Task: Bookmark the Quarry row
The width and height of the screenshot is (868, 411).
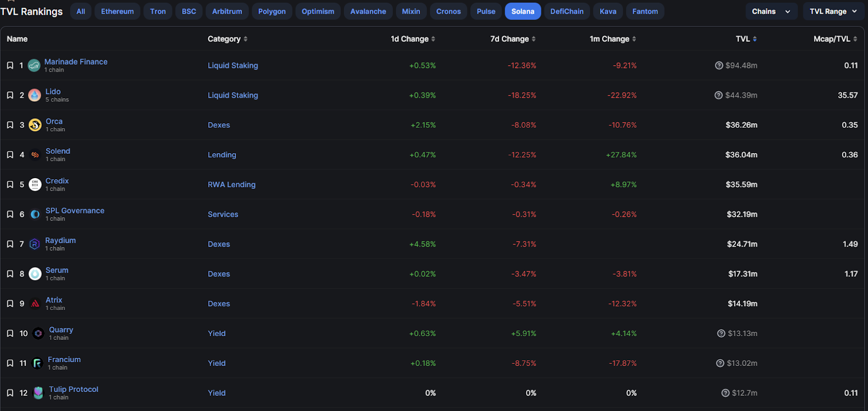Action: 10,333
